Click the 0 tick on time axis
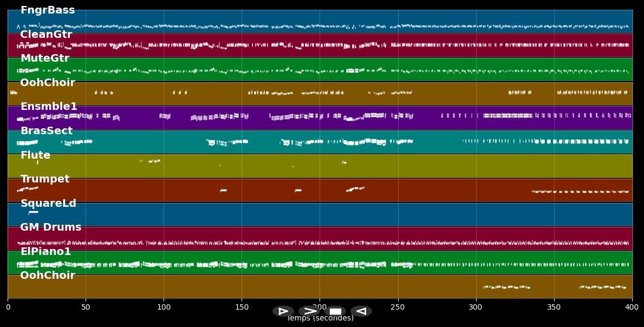Image resolution: width=644 pixels, height=327 pixels. pos(8,307)
